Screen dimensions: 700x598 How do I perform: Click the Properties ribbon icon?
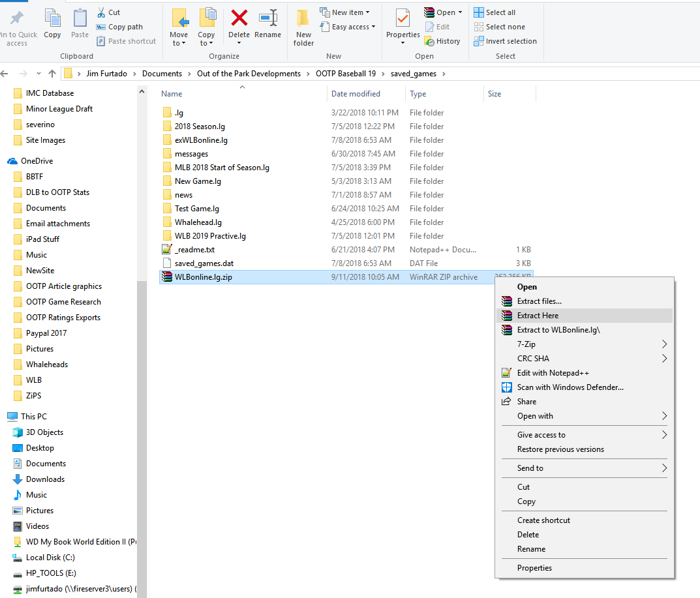[x=403, y=19]
